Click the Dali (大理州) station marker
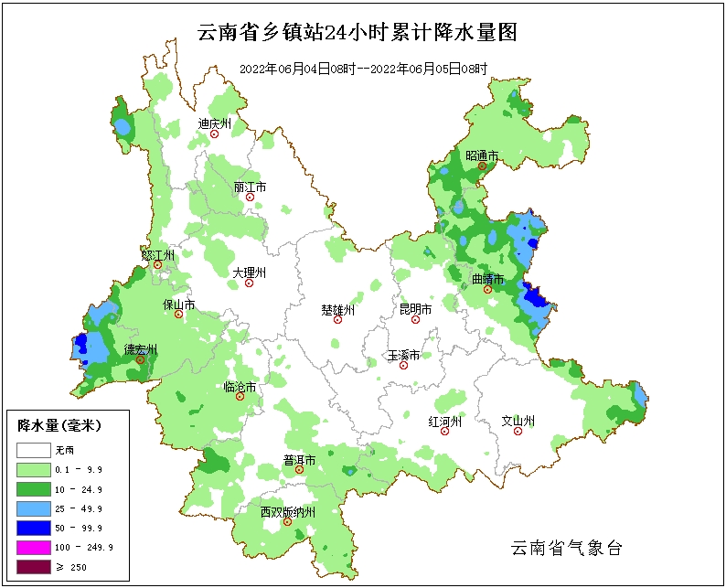This screenshot has width=726, height=588. click(x=249, y=283)
